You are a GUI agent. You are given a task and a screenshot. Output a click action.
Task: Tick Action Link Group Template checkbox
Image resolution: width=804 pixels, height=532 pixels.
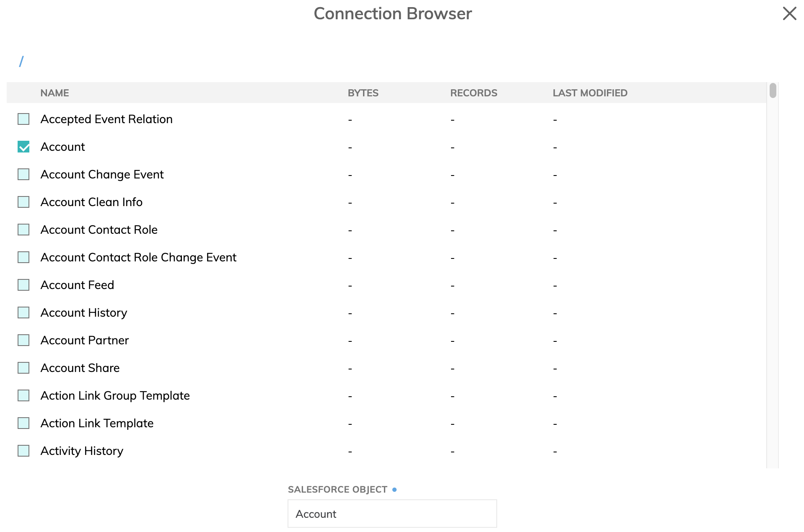23,395
